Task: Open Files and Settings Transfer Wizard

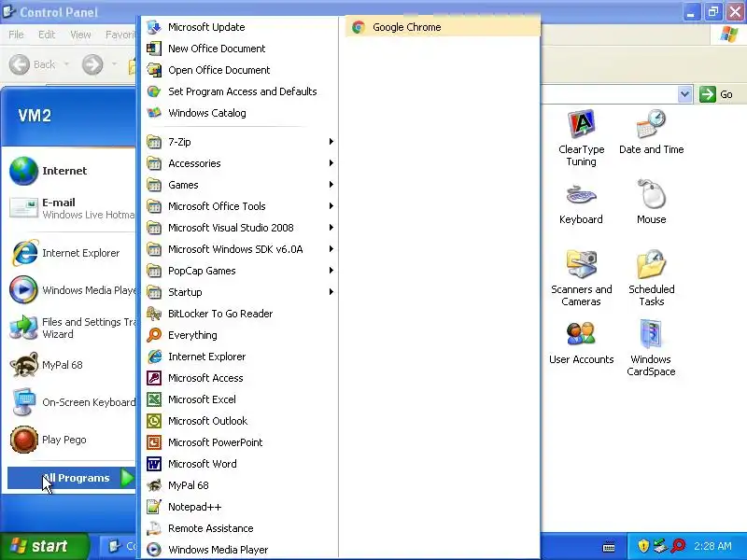Action: [x=72, y=328]
